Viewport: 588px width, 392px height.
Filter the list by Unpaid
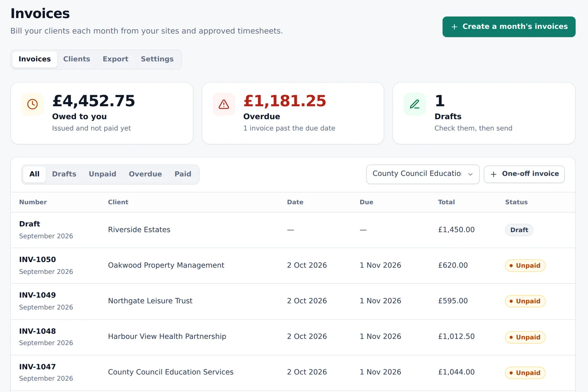point(102,174)
